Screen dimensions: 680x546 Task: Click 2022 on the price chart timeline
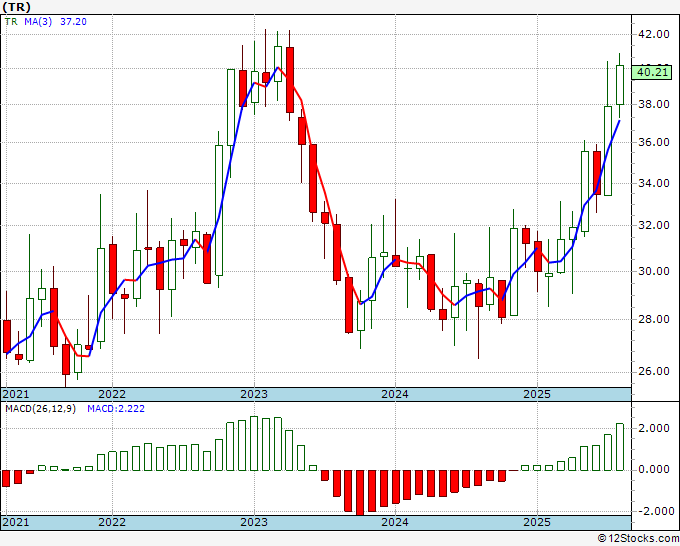click(x=112, y=394)
